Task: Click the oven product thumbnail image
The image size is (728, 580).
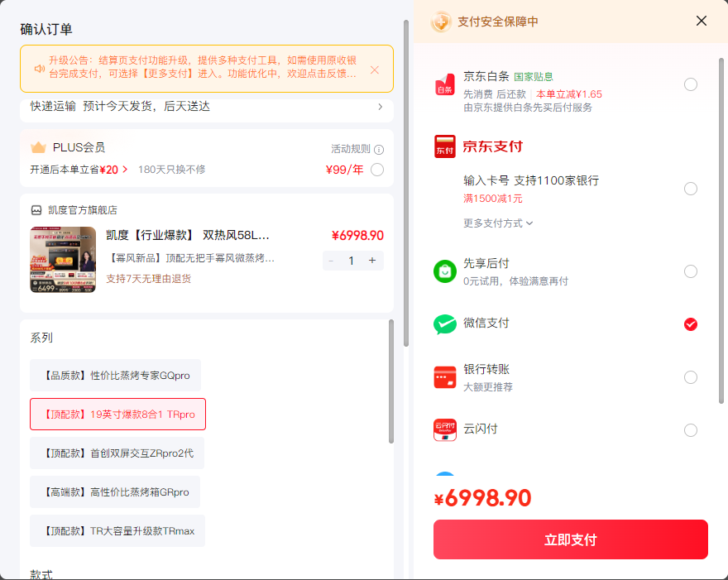Action: [63, 260]
